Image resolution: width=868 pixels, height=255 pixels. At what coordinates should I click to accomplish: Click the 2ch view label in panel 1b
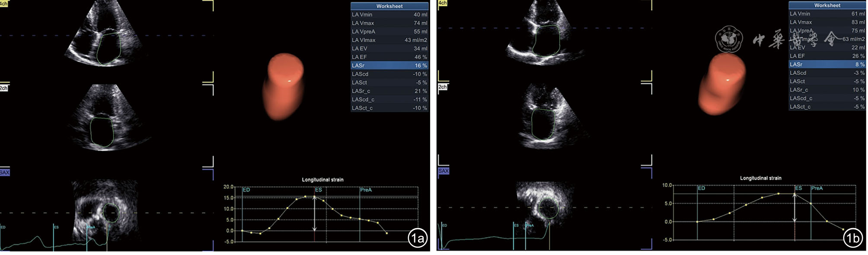[442, 87]
